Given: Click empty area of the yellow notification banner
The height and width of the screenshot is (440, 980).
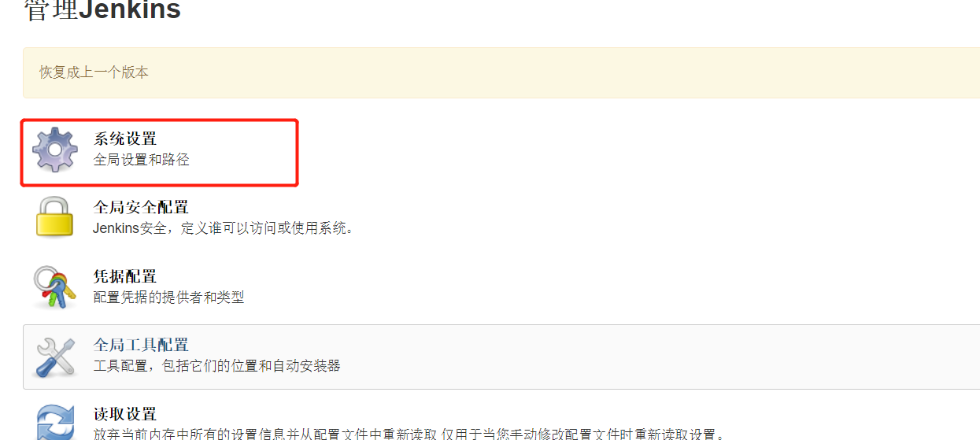Looking at the screenshot, I should pos(551,72).
